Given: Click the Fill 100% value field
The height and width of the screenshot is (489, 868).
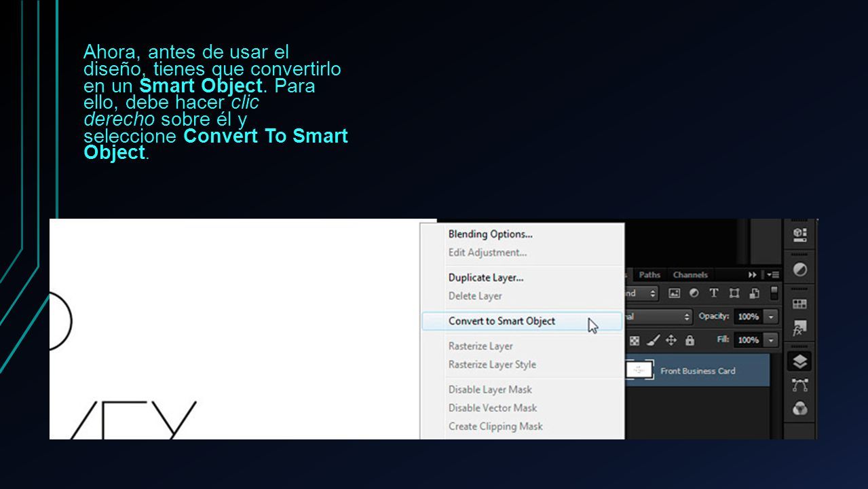Looking at the screenshot, I should coord(749,340).
